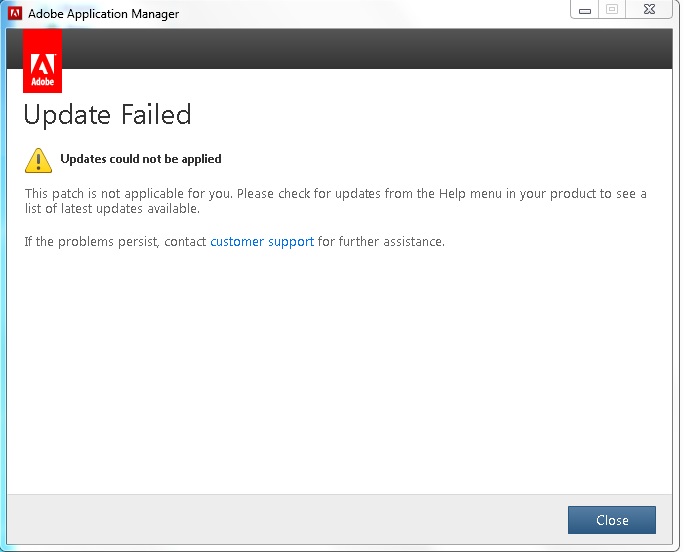Click the yellow warning triangle icon
The height and width of the screenshot is (552, 684).
tap(38, 160)
